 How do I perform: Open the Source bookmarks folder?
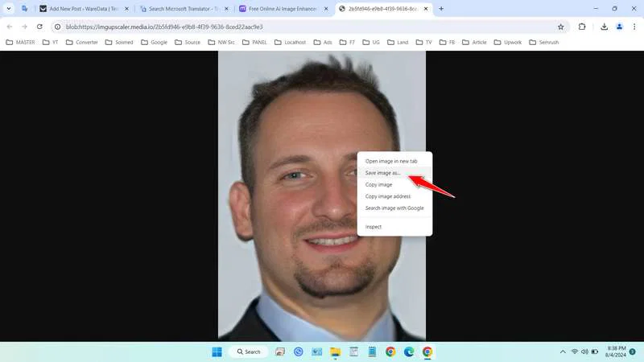pos(188,43)
